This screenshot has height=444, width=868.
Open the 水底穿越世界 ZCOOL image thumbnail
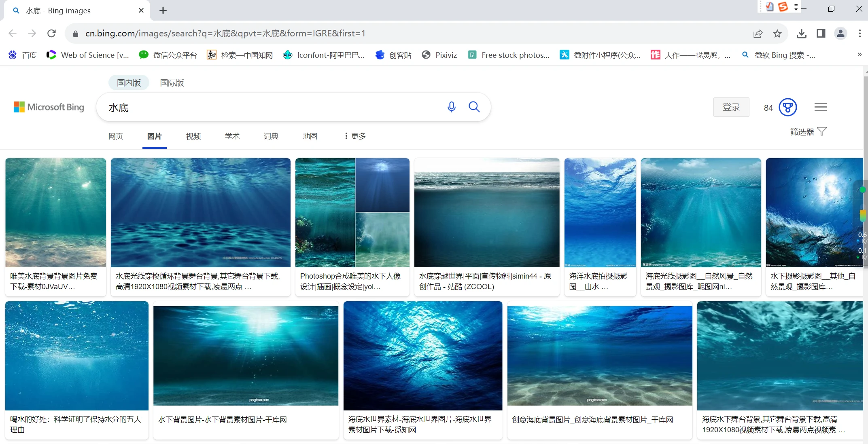[487, 213]
